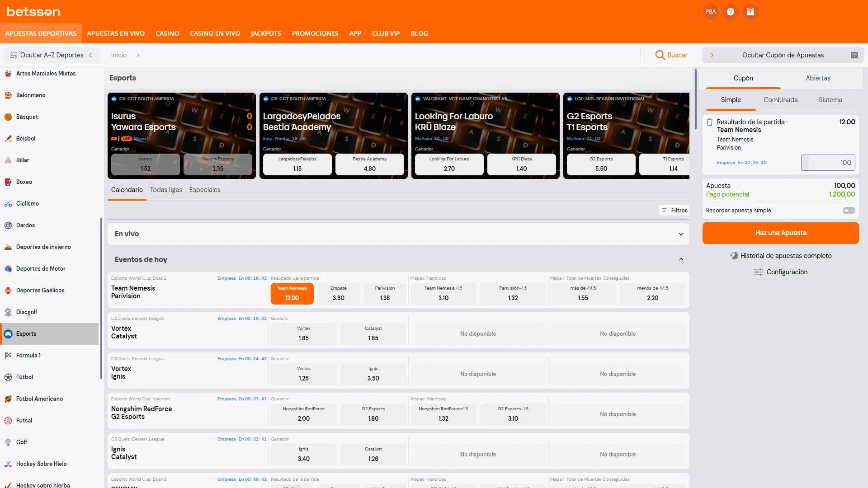This screenshot has height=488, width=868.
Task: Select más de 44.5 at 1.55
Action: coord(583,294)
